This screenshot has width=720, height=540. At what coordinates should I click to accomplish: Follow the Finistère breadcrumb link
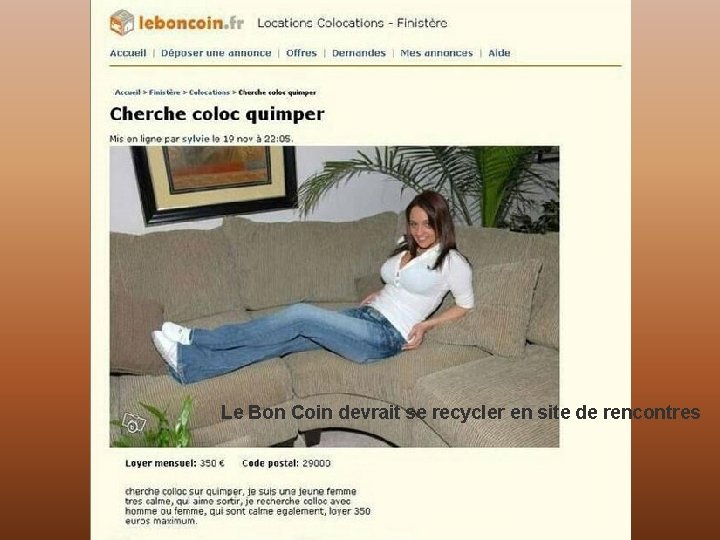pyautogui.click(x=165, y=92)
